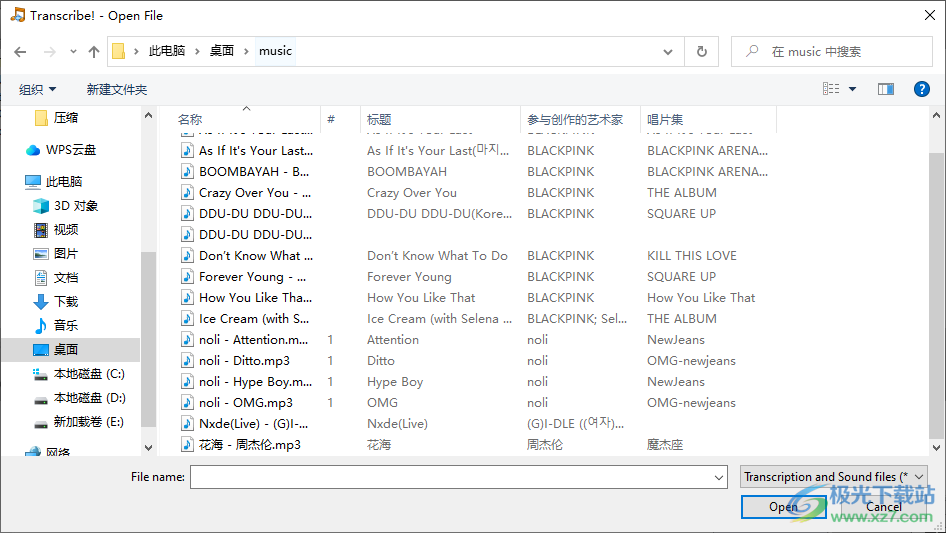Viewport: 946px width, 533px height.
Task: Select noli - Hype Boy file icon
Action: (188, 381)
